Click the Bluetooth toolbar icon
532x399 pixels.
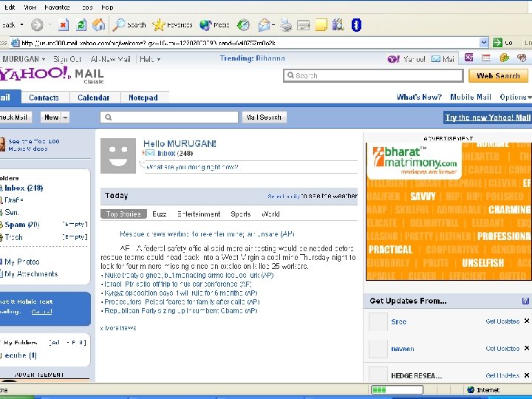(356, 25)
